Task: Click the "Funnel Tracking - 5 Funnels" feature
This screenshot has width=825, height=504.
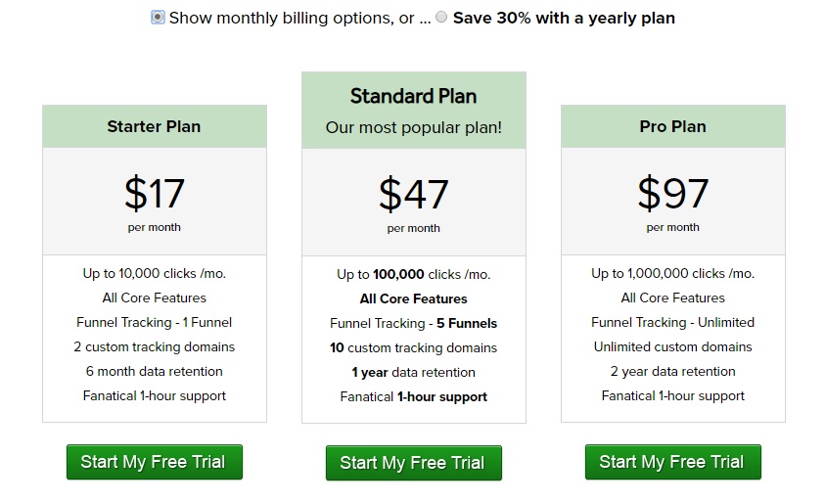Action: (413, 323)
